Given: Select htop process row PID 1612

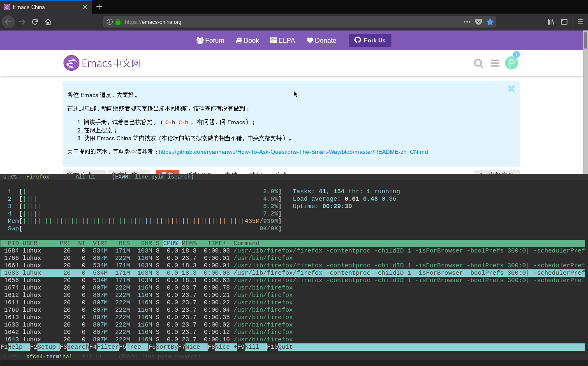Looking at the screenshot, I should 293,295.
